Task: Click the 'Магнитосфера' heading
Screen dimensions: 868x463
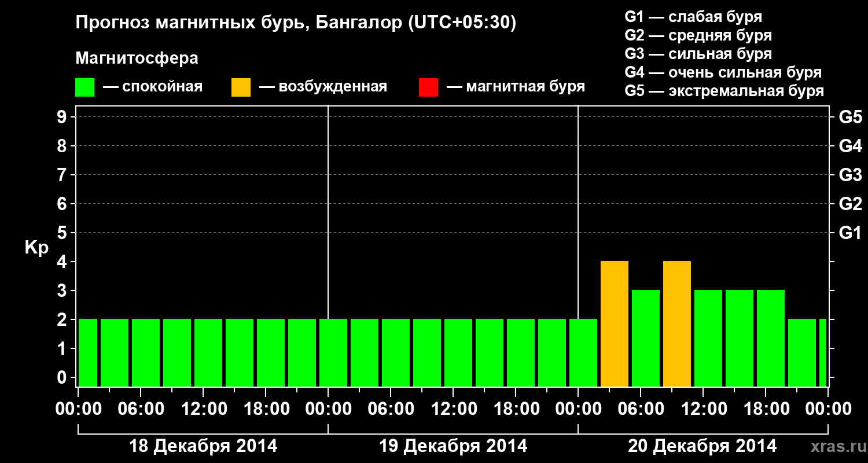Action: 137,58
